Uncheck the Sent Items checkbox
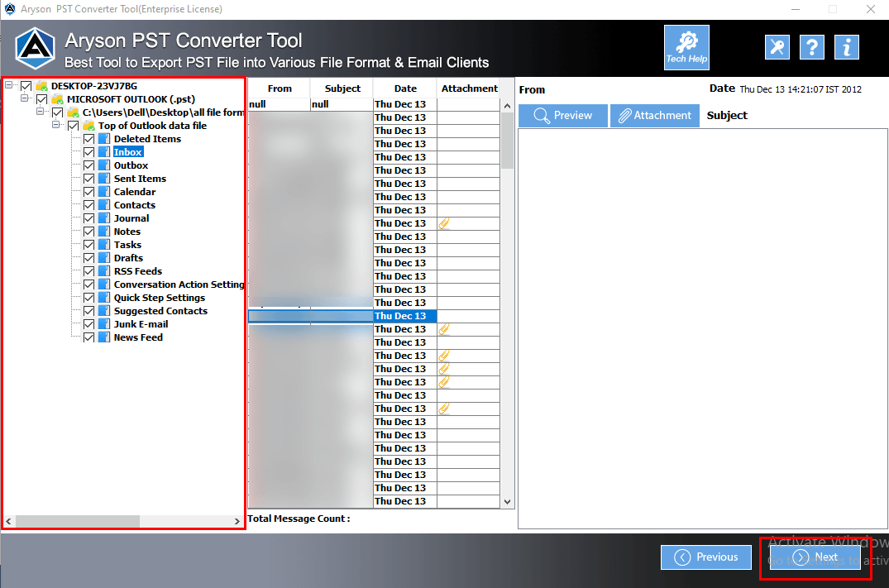Screen dimensions: 889x588 click(x=89, y=179)
